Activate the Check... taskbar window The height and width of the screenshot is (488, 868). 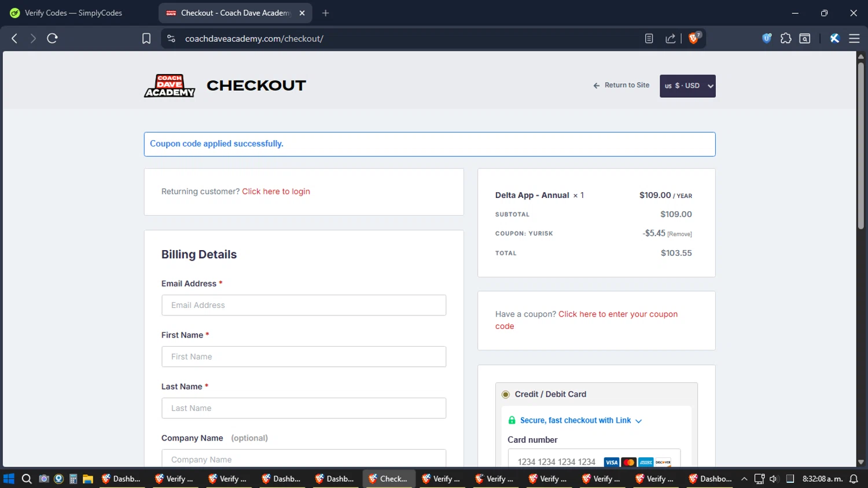click(x=389, y=479)
